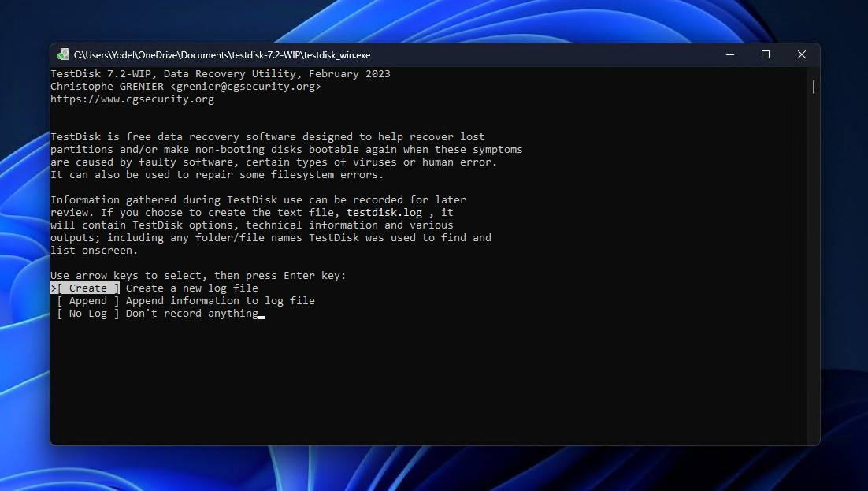
Task: Click 'Create a new log file' description
Action: (191, 288)
